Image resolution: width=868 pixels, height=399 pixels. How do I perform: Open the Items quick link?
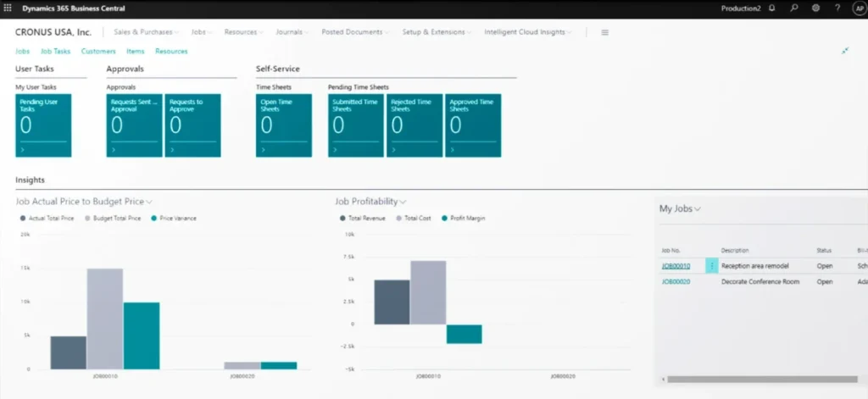pyautogui.click(x=136, y=52)
